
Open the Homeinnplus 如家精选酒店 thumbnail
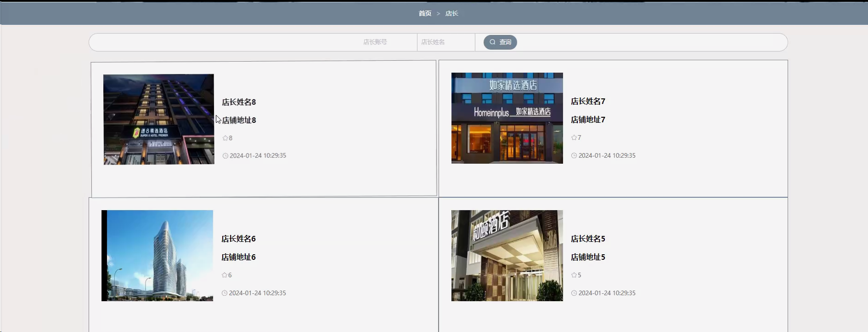pyautogui.click(x=507, y=118)
